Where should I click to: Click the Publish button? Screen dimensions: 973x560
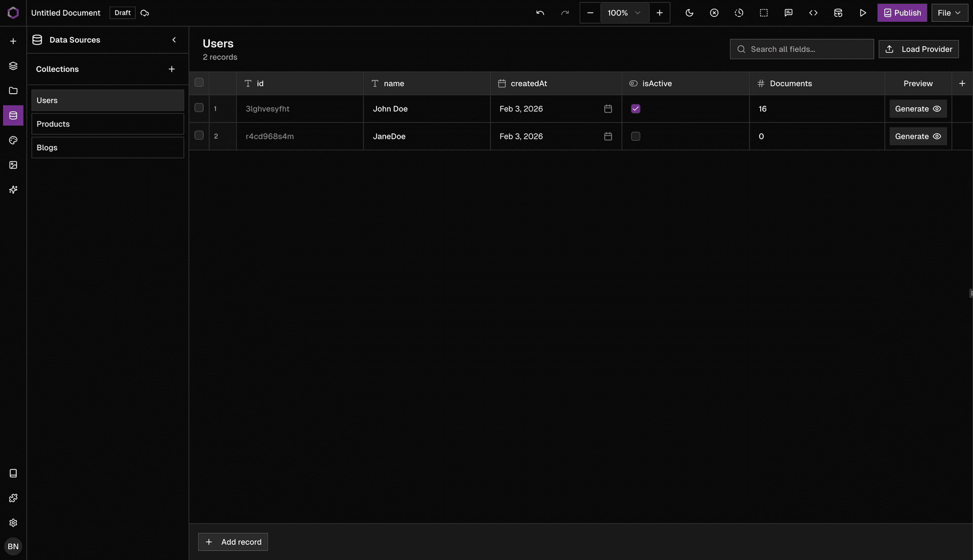902,13
